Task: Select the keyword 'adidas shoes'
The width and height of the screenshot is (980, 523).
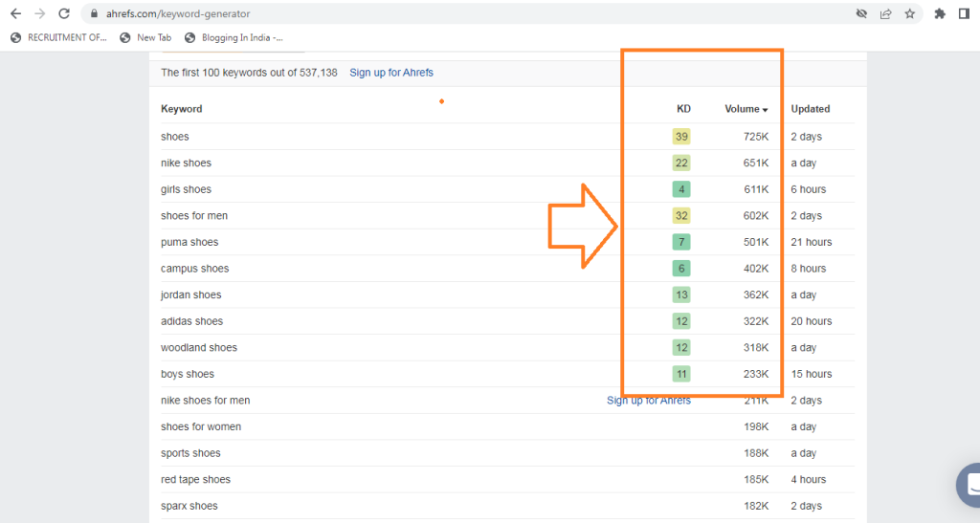Action: (x=191, y=321)
